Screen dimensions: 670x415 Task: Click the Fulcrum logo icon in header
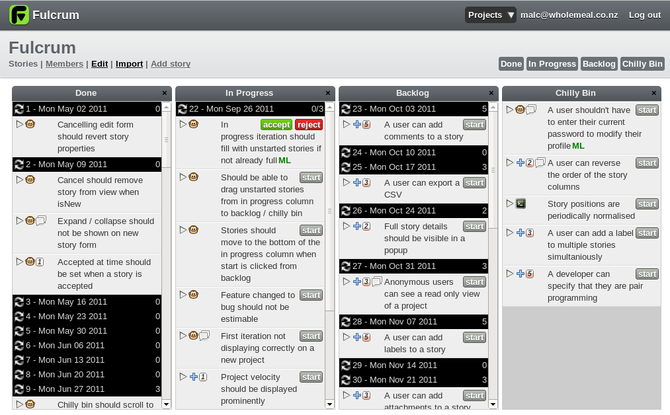coord(19,15)
